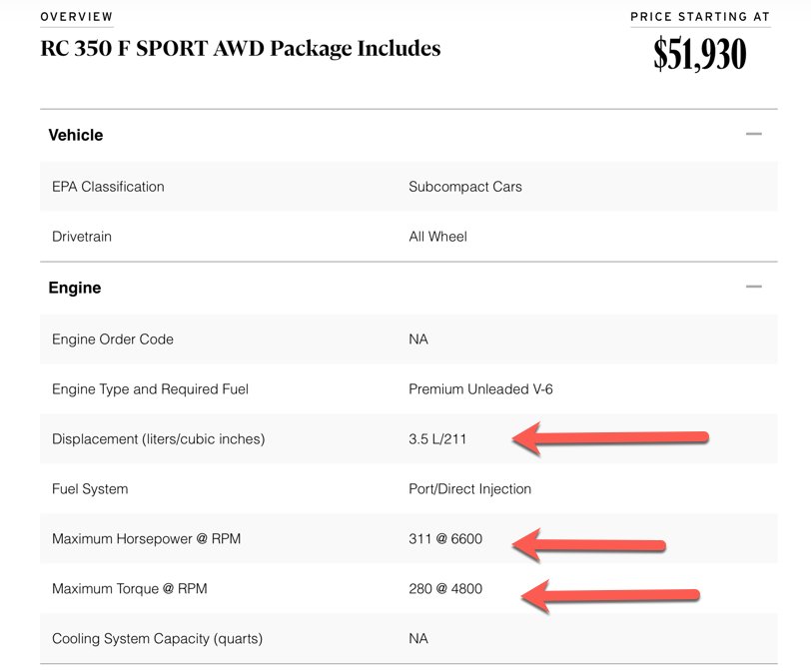Screen dimensions: 811x672
Task: Select the EPA Classification label
Action: (x=108, y=187)
